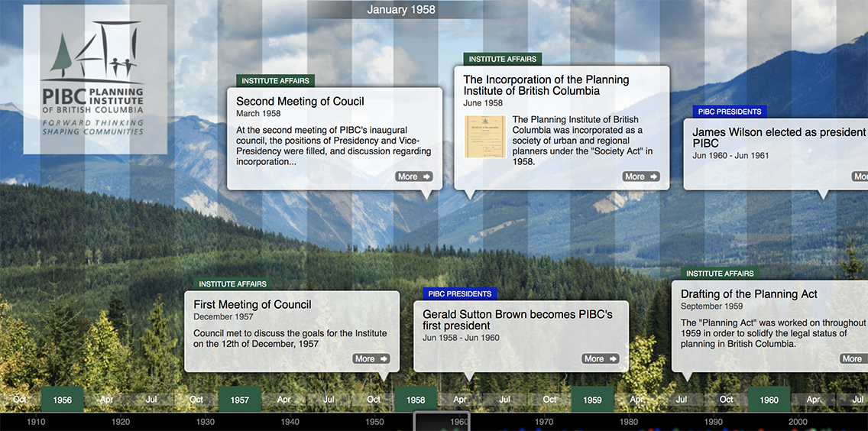Select 'First Meeting of Council' title

[252, 305]
